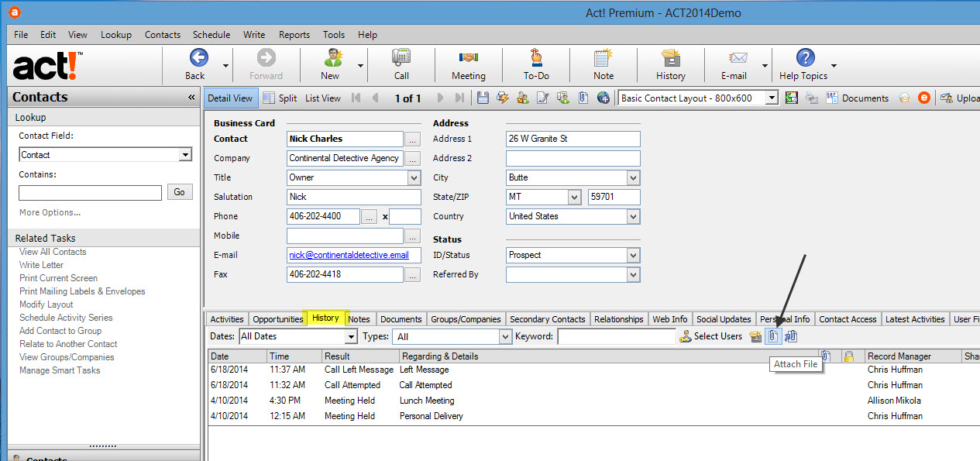Collapse the Contacts side panel

191,98
